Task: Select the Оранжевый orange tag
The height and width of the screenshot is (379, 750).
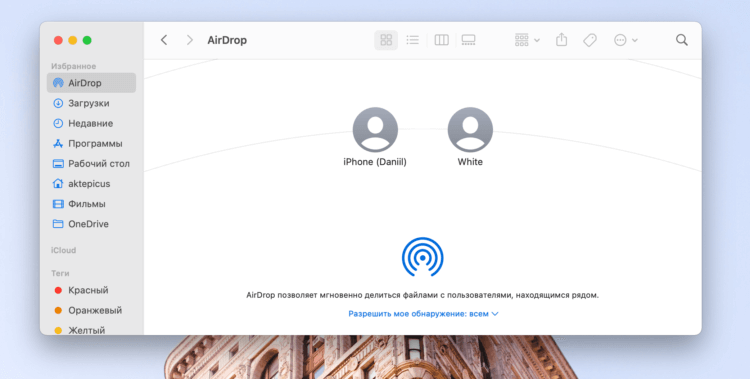Action: (x=91, y=310)
